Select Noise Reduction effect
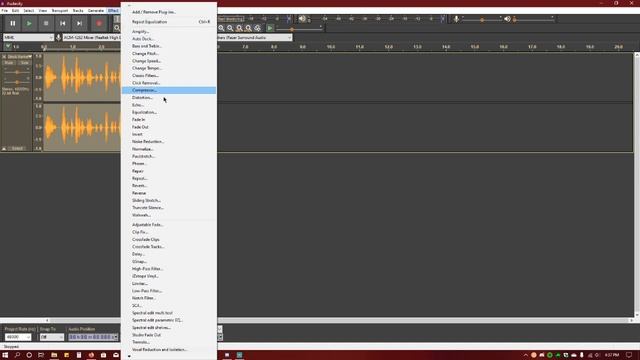640x360 pixels. coord(169,142)
